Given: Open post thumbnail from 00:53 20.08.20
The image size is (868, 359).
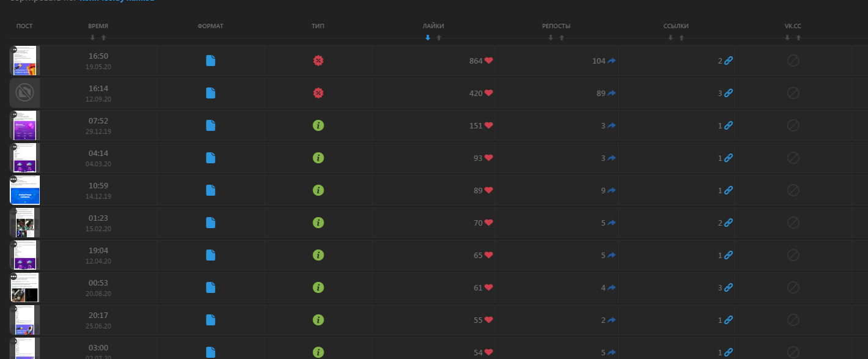Looking at the screenshot, I should (x=24, y=287).
